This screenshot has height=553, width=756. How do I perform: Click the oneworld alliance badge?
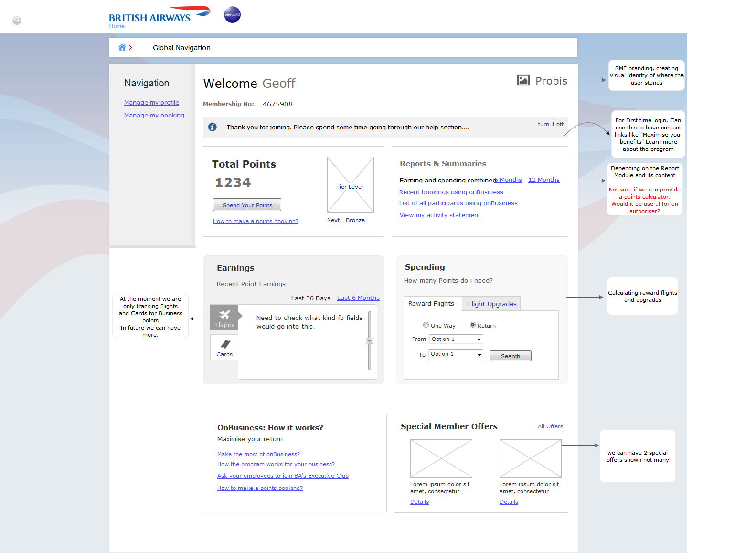[x=232, y=14]
